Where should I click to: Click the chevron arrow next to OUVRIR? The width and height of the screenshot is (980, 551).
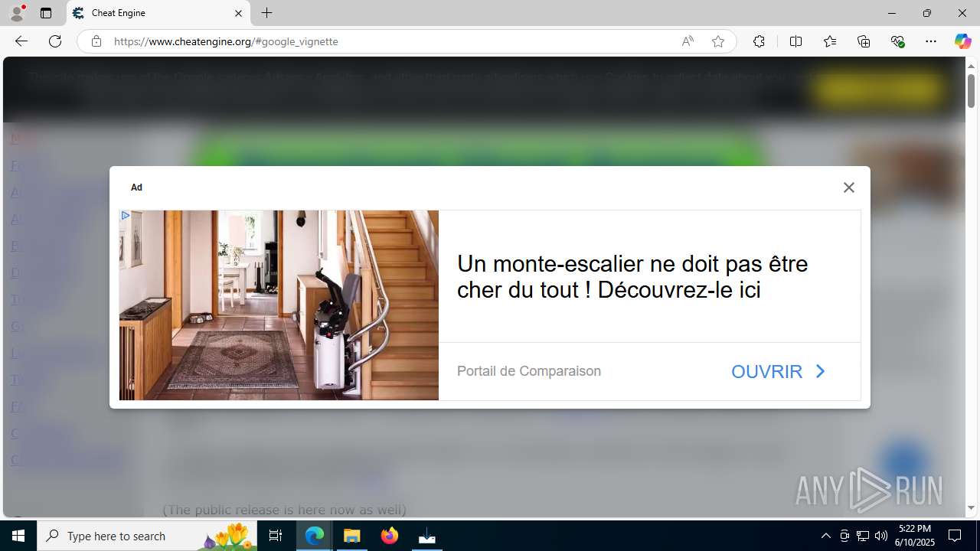820,371
